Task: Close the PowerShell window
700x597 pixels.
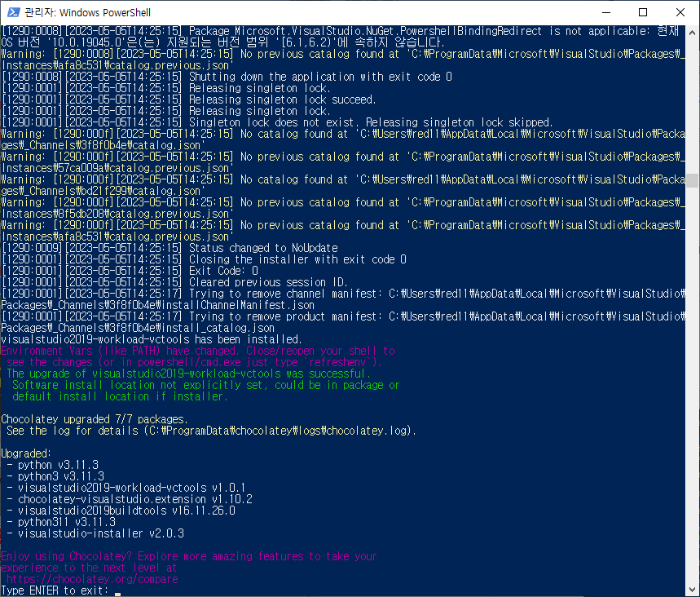Action: point(680,12)
